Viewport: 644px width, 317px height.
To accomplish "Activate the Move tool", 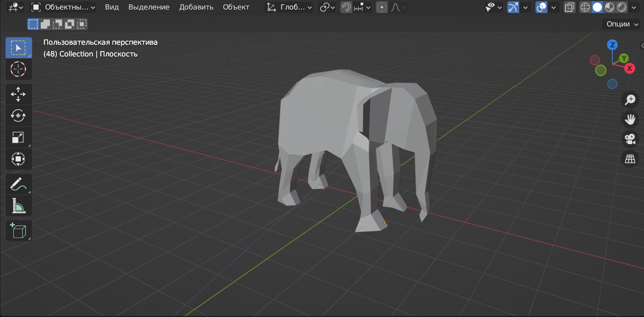I will tap(19, 94).
